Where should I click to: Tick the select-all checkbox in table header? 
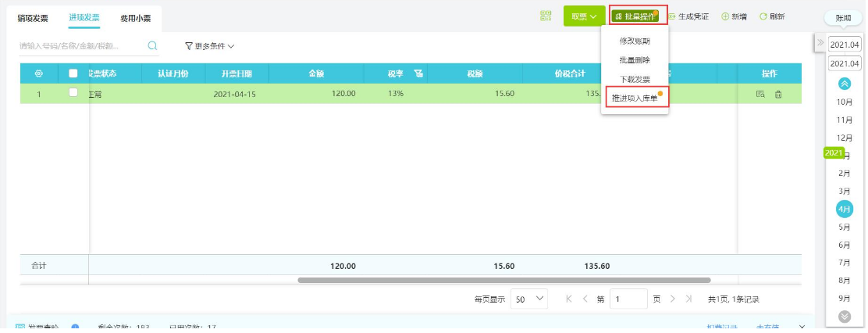point(73,73)
